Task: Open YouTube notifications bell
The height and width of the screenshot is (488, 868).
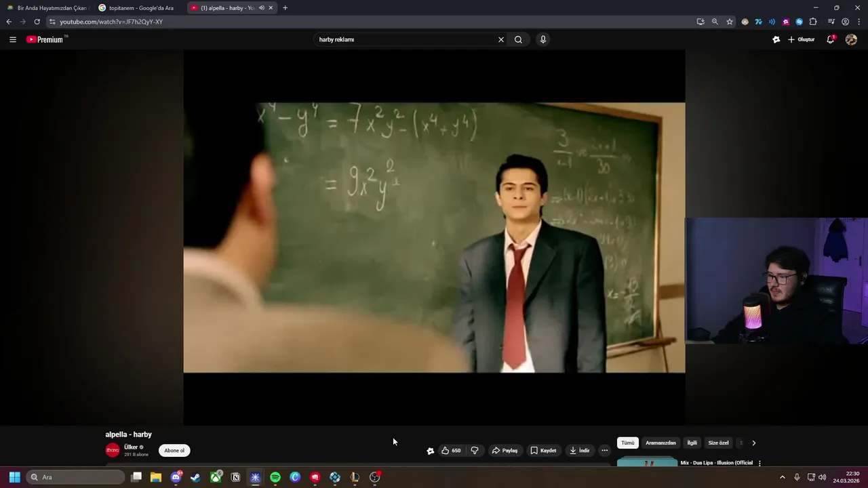Action: point(831,39)
